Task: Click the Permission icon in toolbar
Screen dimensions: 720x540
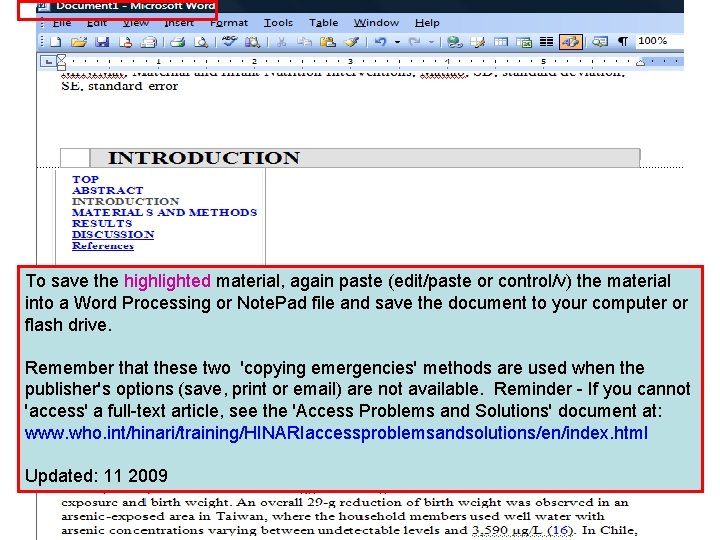Action: 125,42
